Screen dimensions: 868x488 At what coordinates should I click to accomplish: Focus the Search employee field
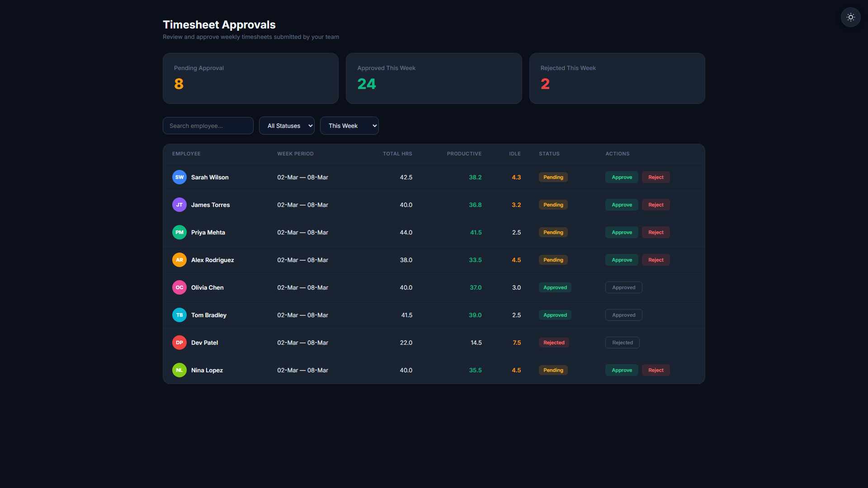click(208, 126)
